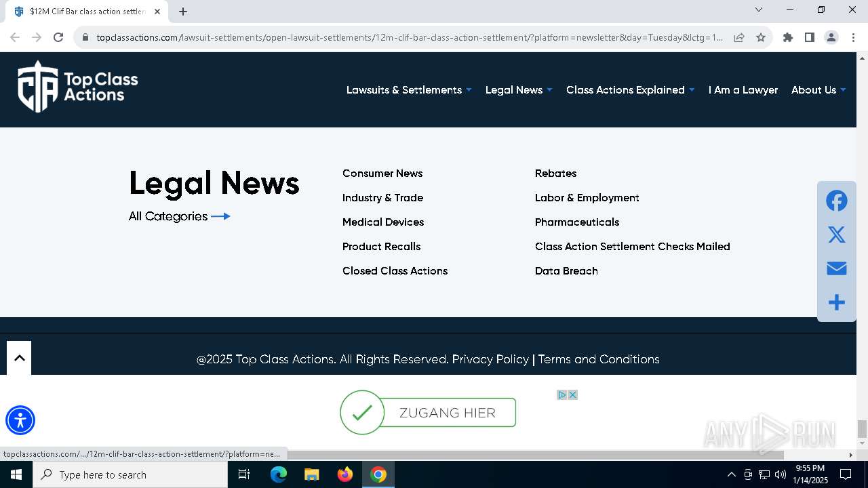Click the ZUGANG HIER ad button
Image resolution: width=868 pixels, height=488 pixels.
(x=428, y=413)
